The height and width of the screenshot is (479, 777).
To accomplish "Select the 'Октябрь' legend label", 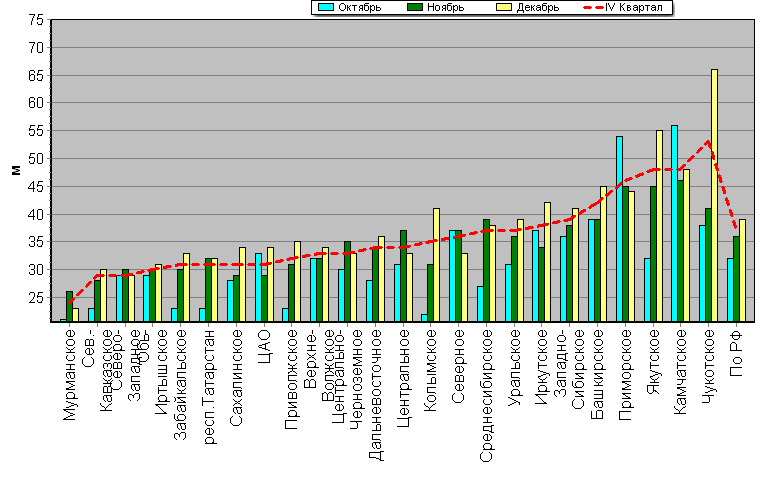I will point(359,7).
